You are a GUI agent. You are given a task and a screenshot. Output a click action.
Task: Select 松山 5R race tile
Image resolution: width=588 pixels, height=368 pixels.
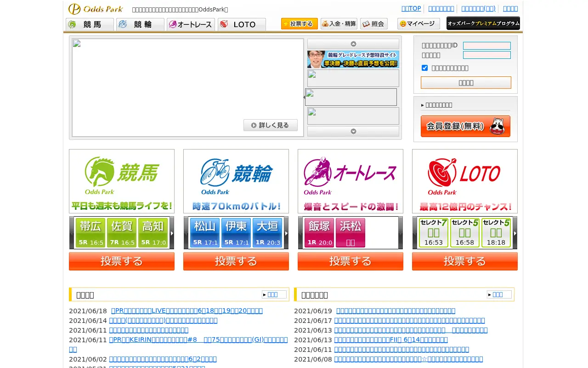point(205,233)
